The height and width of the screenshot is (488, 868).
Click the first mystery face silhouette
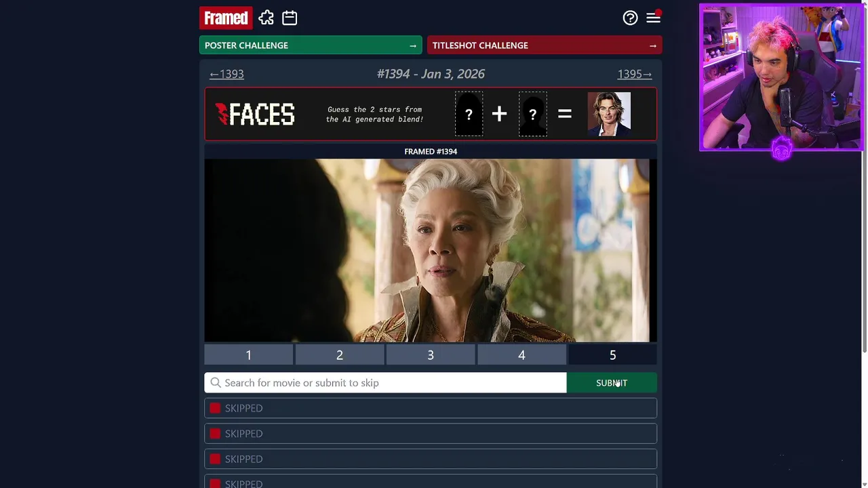(x=469, y=114)
